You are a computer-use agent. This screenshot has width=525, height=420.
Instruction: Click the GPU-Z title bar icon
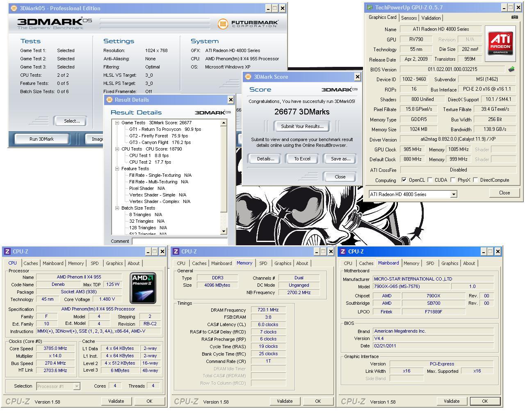coord(370,7)
